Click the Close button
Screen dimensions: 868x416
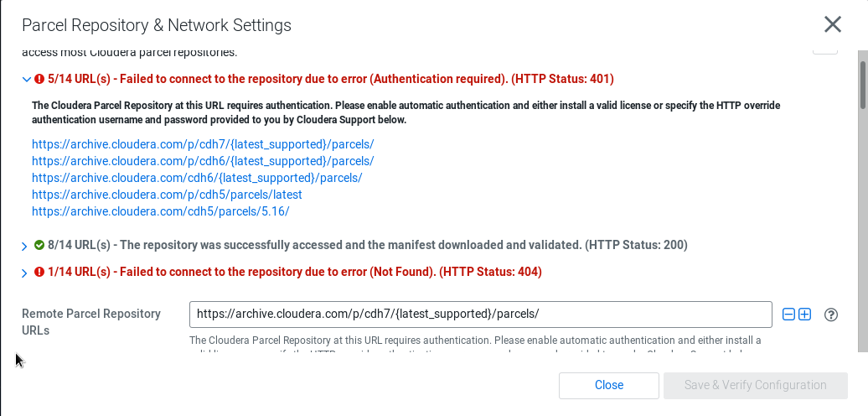(x=609, y=386)
